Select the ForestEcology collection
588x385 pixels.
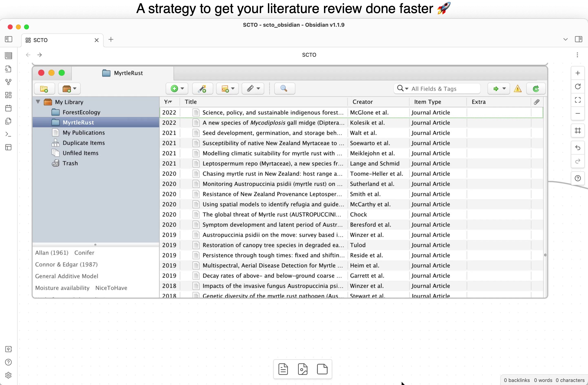(x=81, y=112)
